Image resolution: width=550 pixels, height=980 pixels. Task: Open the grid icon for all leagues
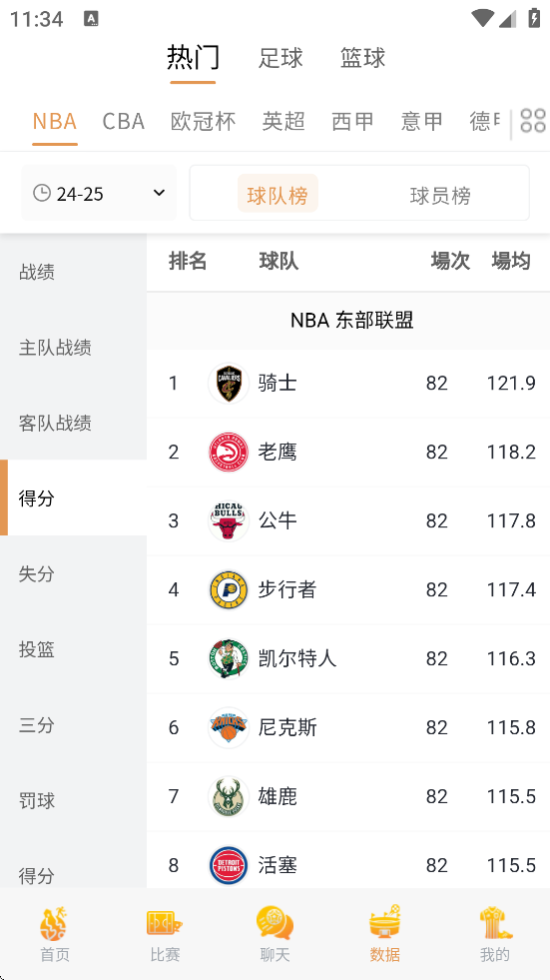[x=532, y=121]
